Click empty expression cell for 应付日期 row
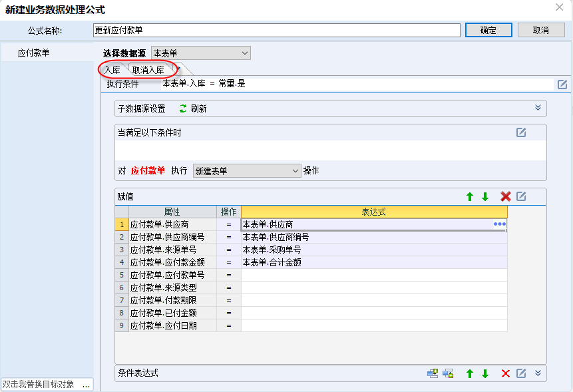 [x=374, y=325]
